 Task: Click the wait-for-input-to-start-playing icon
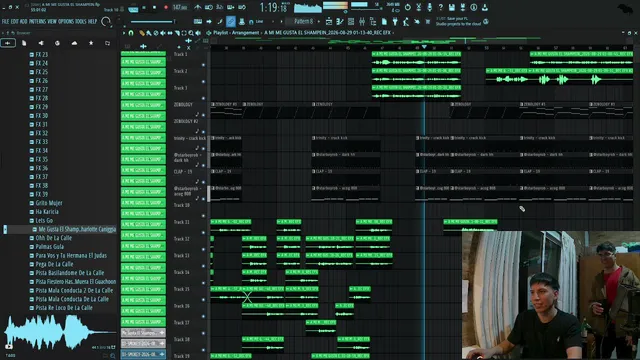pos(209,7)
